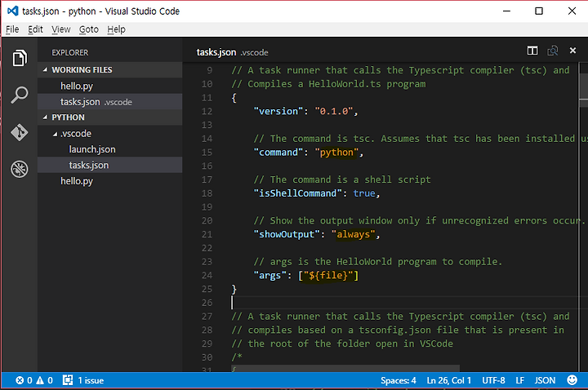
Task: Change the file encoding from UTF-8
Action: click(x=494, y=380)
